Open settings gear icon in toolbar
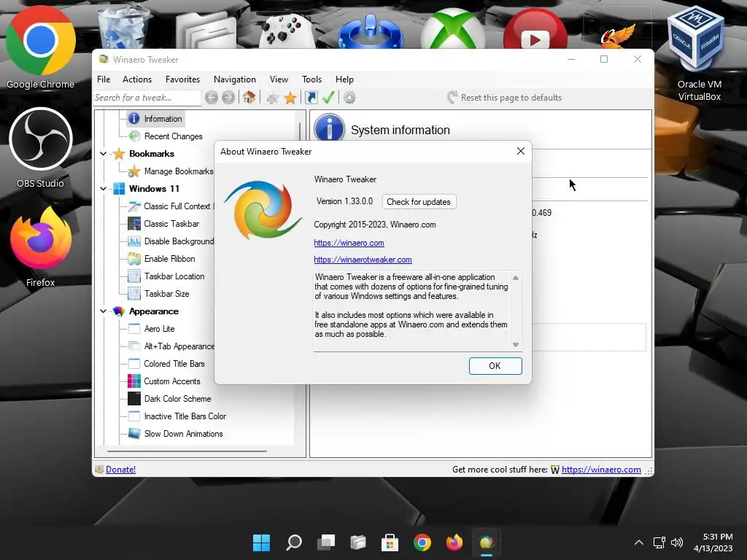Screen dimensions: 747x560 coord(349,98)
